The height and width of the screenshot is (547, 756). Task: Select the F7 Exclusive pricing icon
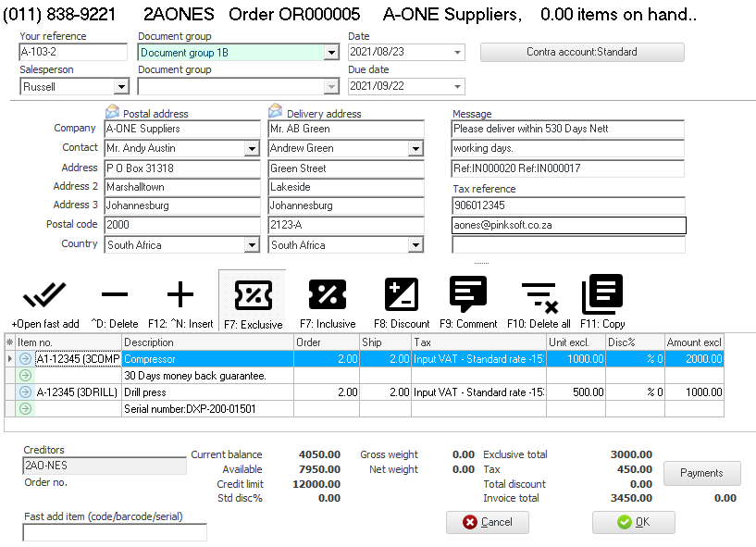252,296
